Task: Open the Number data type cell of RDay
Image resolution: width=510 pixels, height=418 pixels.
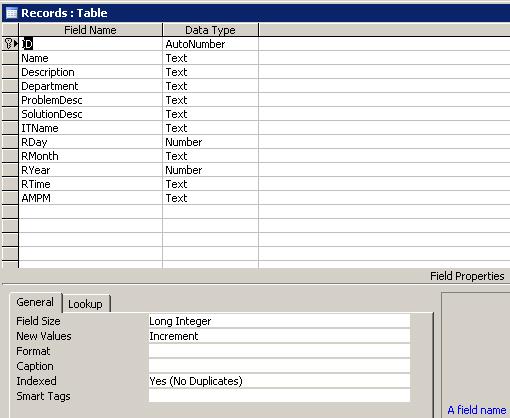Action: [210, 142]
